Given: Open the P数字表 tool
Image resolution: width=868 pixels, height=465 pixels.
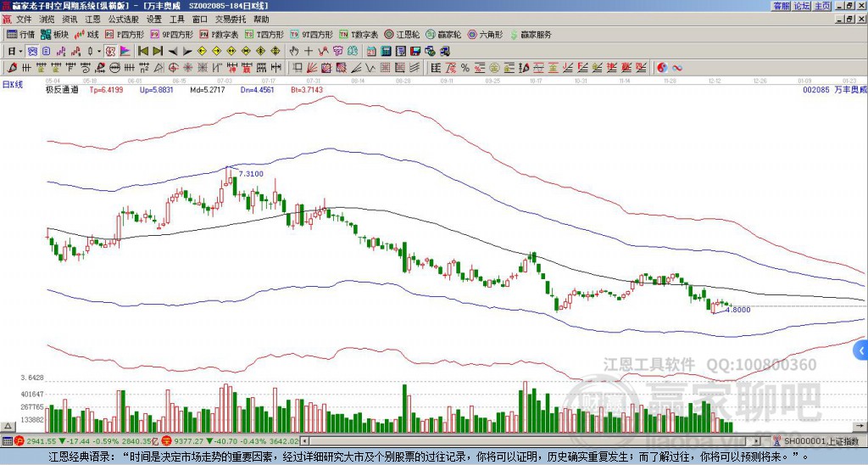Looking at the screenshot, I should [x=219, y=34].
